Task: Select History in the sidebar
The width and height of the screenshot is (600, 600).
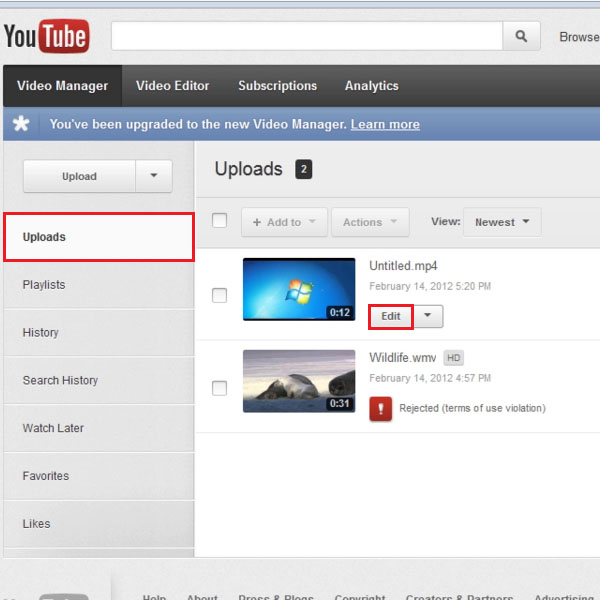Action: point(99,333)
